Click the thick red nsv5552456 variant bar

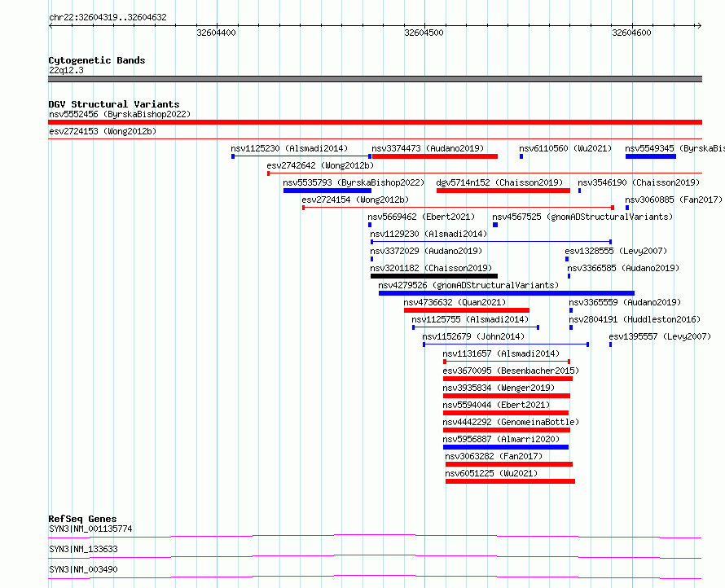[375, 122]
